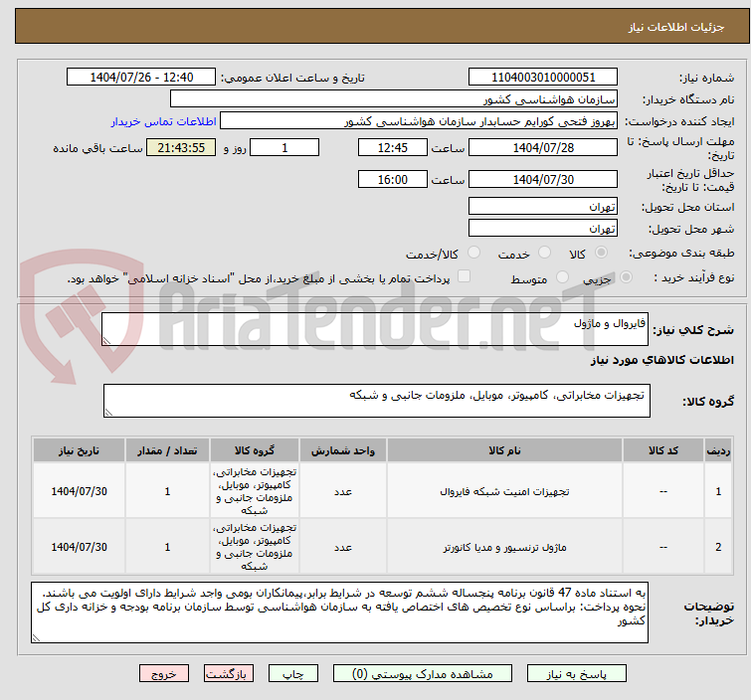Click the date 1404/07/30 in row 2
Screen dimensions: 751x700
[x=79, y=547]
